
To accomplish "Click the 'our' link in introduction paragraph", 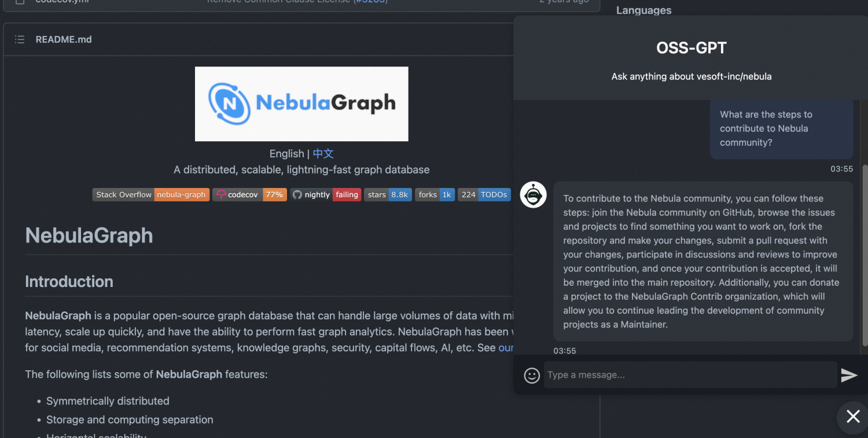I will click(x=506, y=348).
